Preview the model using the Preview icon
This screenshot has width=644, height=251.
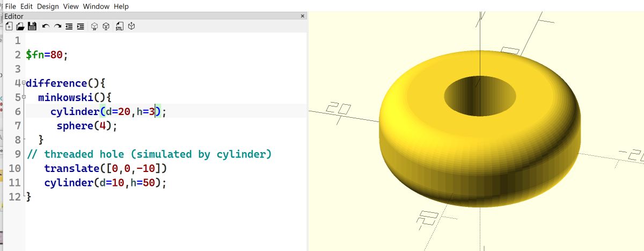click(94, 26)
